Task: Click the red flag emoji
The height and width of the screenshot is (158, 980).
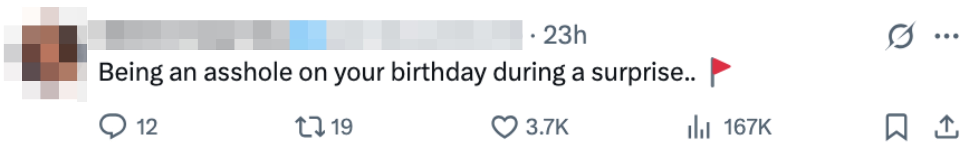Action: pos(720,71)
